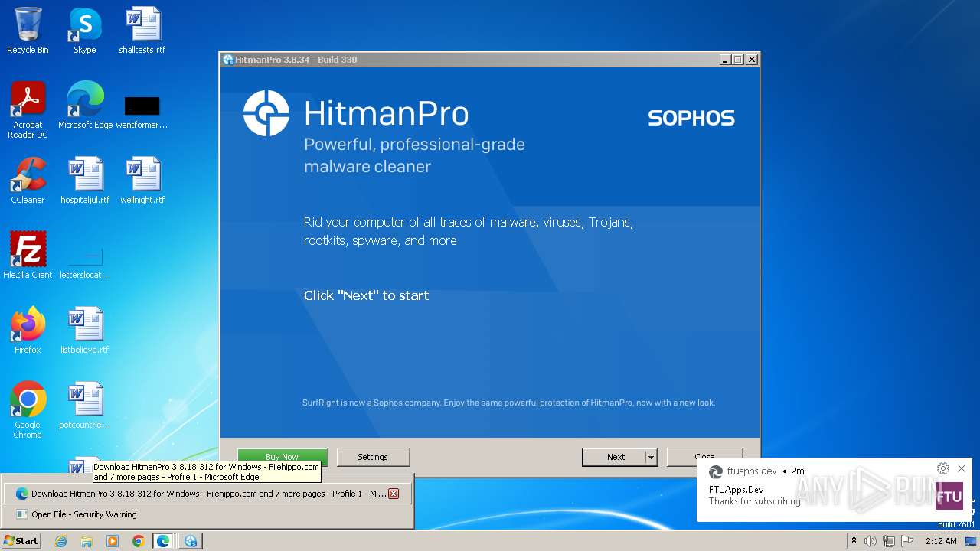This screenshot has height=551, width=980.
Task: Select the petcountrie file icon
Action: [x=85, y=406]
